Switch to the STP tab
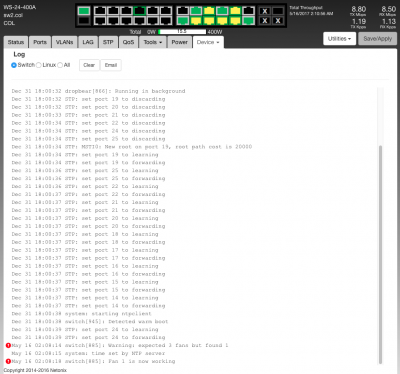 coord(108,42)
